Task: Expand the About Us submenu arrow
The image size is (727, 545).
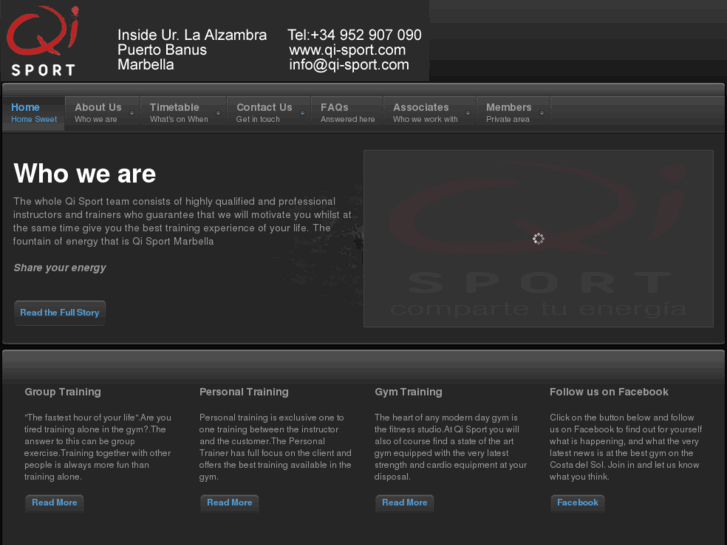Action: coord(132,113)
